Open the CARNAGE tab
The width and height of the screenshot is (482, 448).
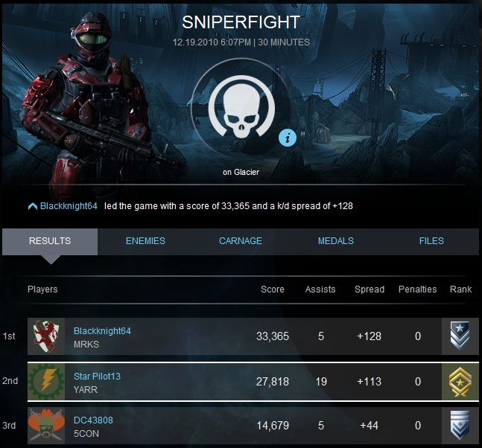(241, 241)
